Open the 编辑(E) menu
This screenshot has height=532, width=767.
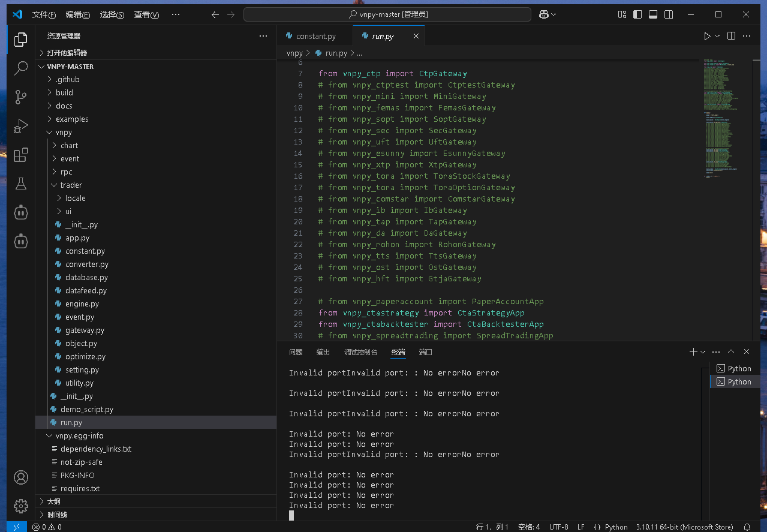(x=78, y=14)
